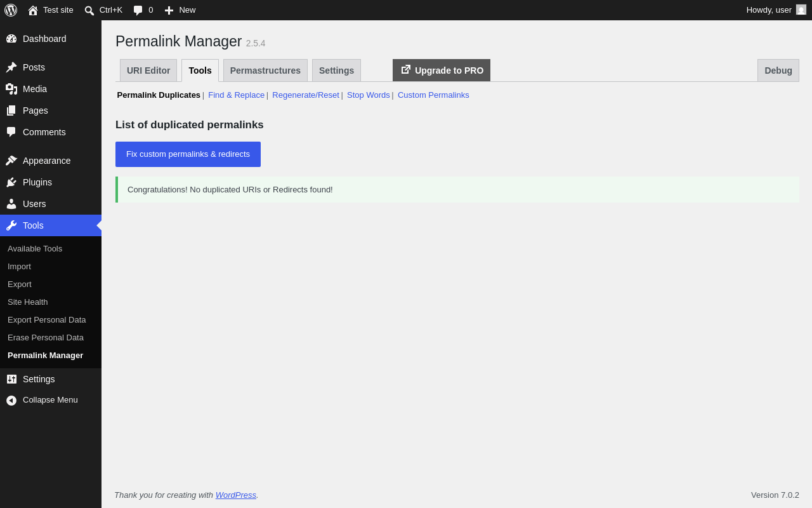Open the Stop Words link
This screenshot has height=508, width=812.
pyautogui.click(x=369, y=95)
